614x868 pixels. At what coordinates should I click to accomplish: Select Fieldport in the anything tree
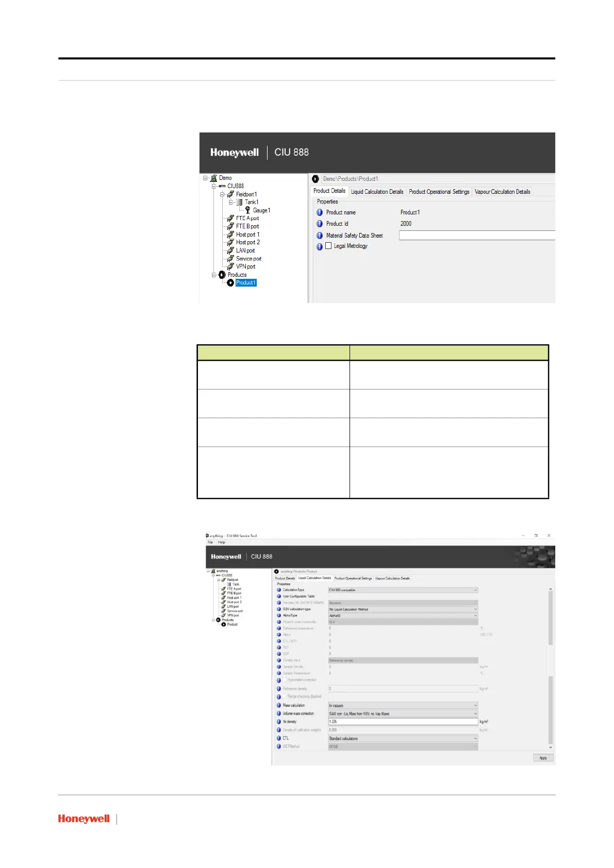pos(233,580)
